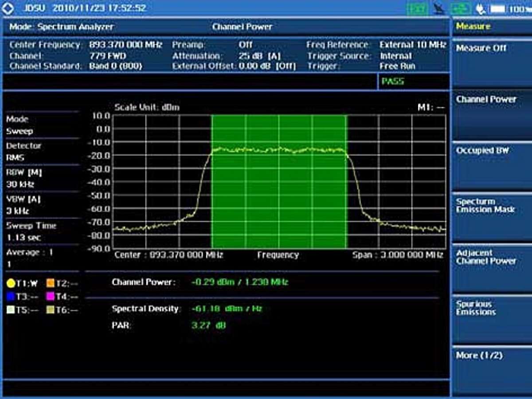Image resolution: width=532 pixels, height=399 pixels.
Task: Click the satellite dish GPS icon
Action: 439,8
